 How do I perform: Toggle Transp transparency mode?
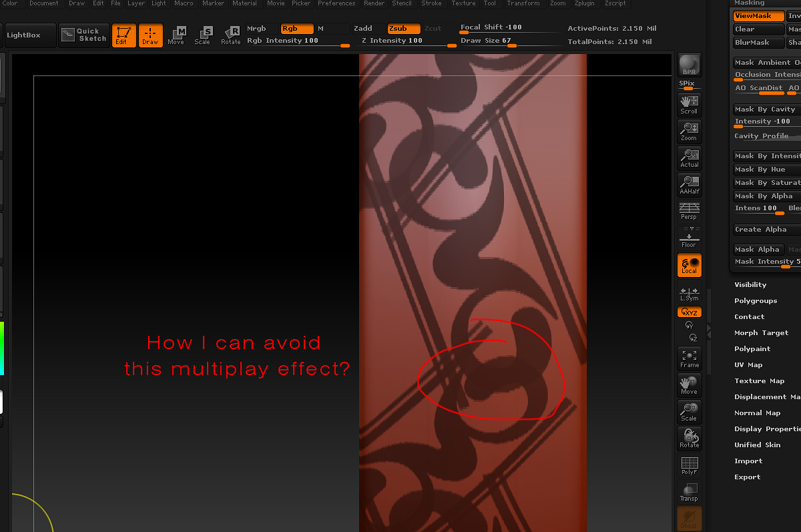pos(690,492)
